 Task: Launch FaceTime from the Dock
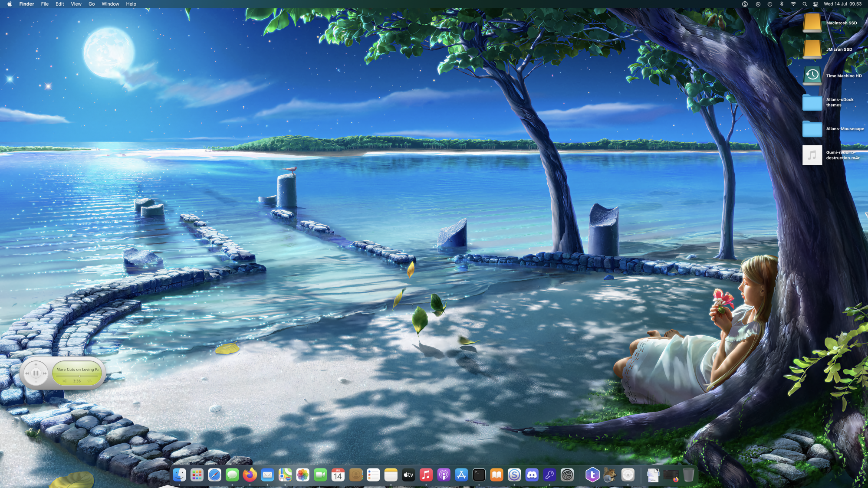point(320,475)
